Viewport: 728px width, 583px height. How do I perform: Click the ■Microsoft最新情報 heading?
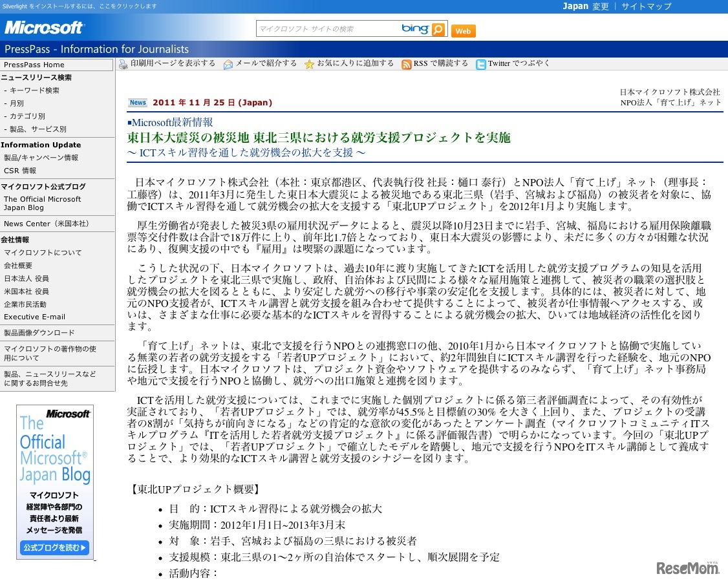tap(170, 123)
